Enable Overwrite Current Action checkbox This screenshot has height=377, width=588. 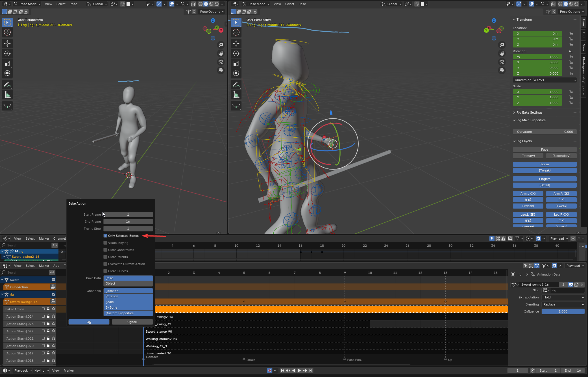105,264
